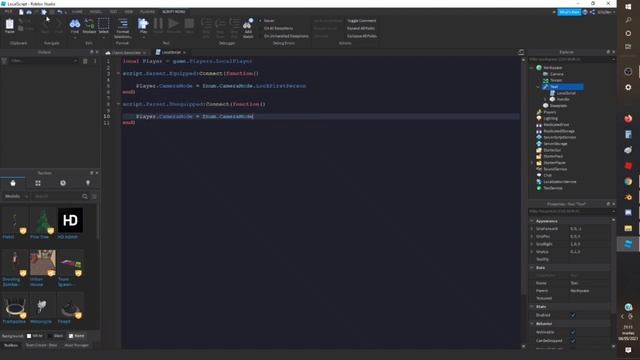Screen dimensions: 640x360
Task: Clear the Output panel trash icon
Action: click(x=85, y=61)
